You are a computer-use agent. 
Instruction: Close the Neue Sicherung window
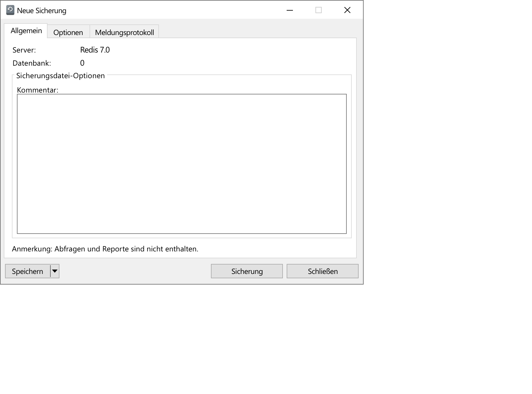pos(347,10)
